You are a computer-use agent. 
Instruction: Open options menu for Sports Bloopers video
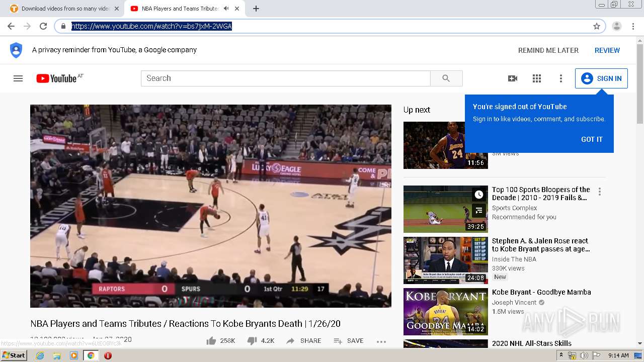(600, 192)
